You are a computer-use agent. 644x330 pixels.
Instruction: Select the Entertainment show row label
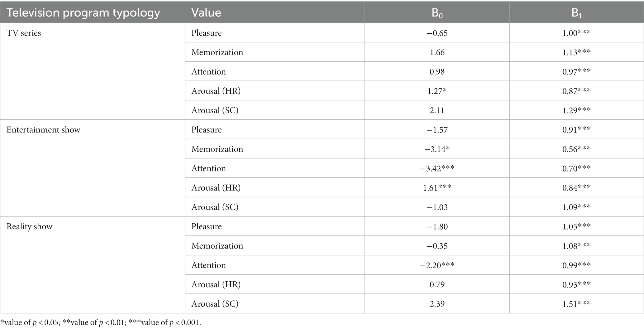pos(43,130)
